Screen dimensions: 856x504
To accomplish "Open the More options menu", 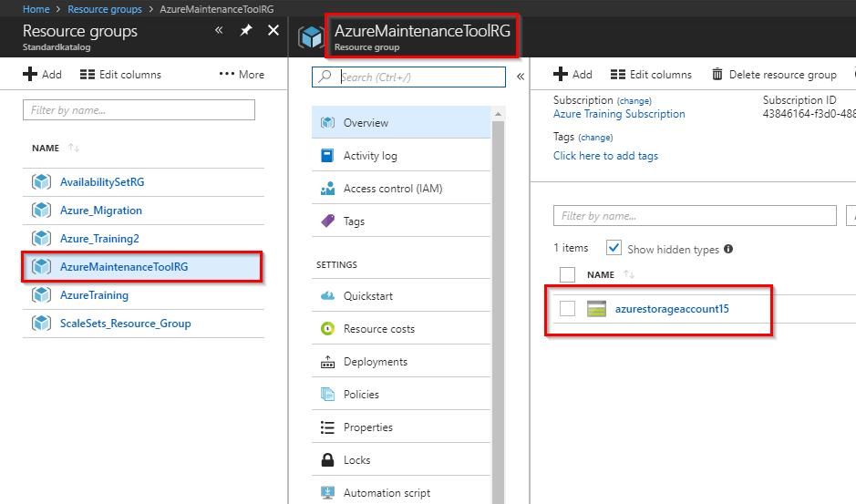I will pos(242,75).
